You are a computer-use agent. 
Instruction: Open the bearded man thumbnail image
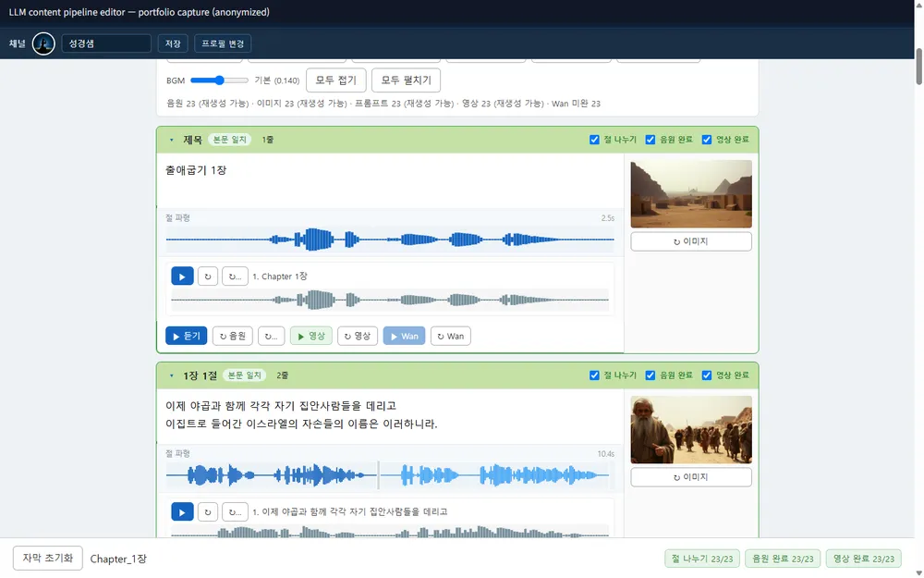pos(691,429)
